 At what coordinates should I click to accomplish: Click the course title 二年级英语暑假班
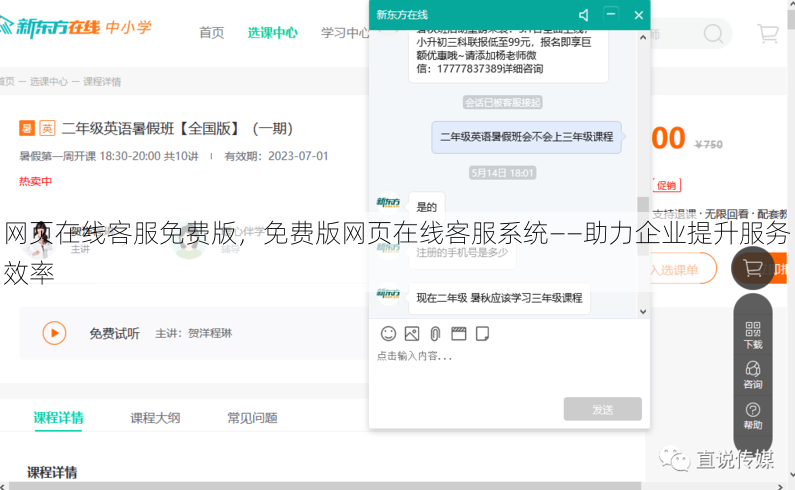[x=177, y=128]
